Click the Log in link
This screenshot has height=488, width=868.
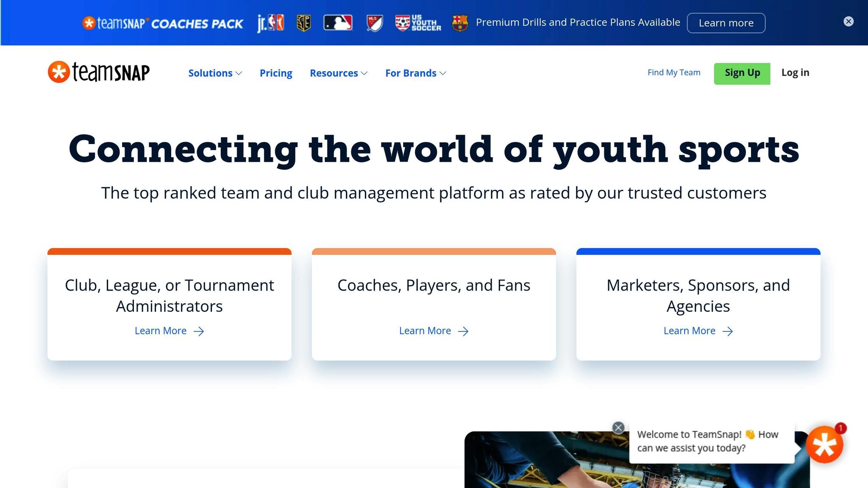pyautogui.click(x=795, y=72)
